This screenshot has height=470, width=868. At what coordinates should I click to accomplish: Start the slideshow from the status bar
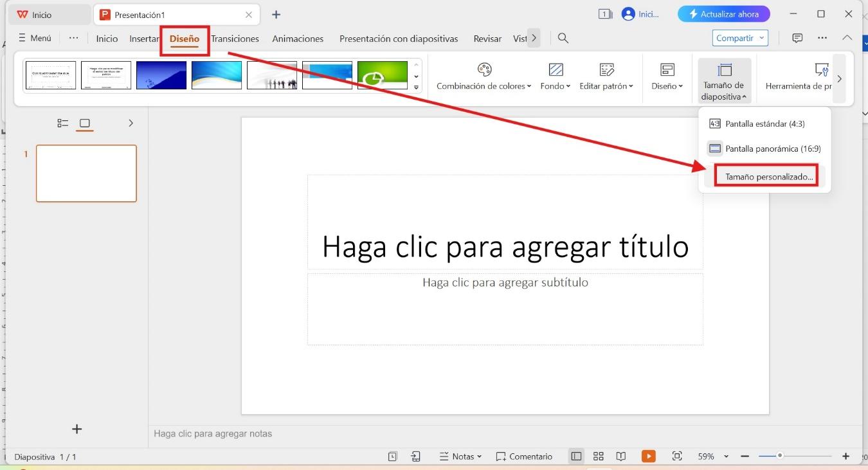point(648,456)
